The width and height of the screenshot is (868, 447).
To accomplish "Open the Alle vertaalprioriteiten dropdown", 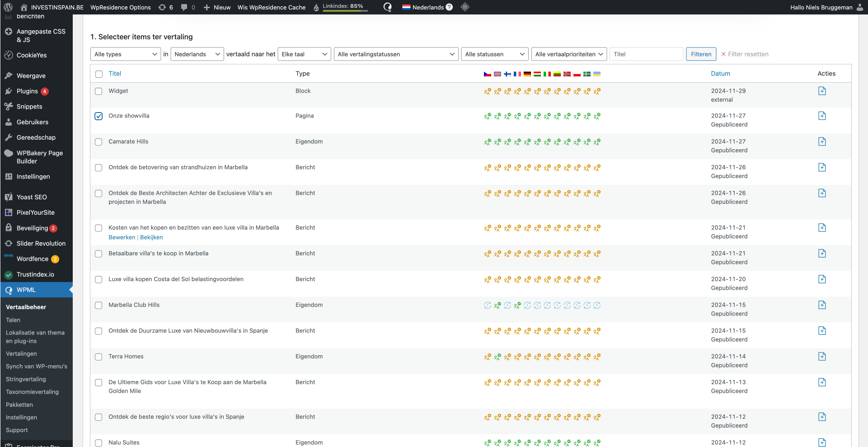I will click(569, 54).
